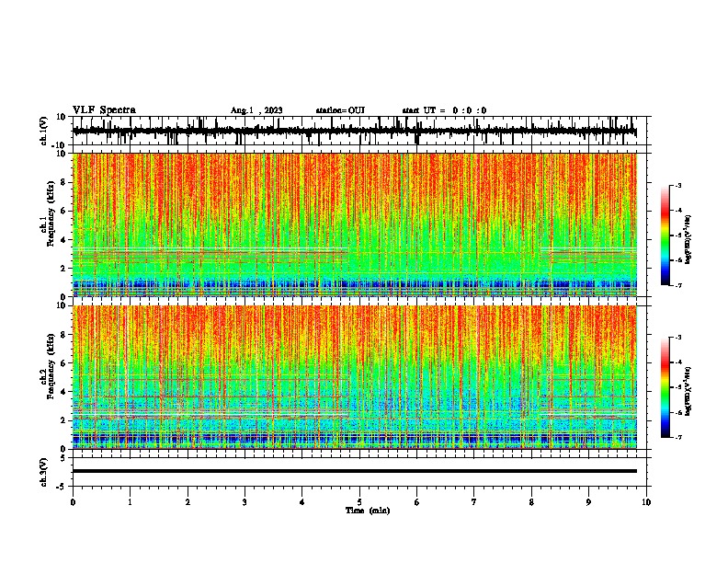Click the ch.1(V) waveform axis label
728x563 pixels.
pyautogui.click(x=44, y=131)
